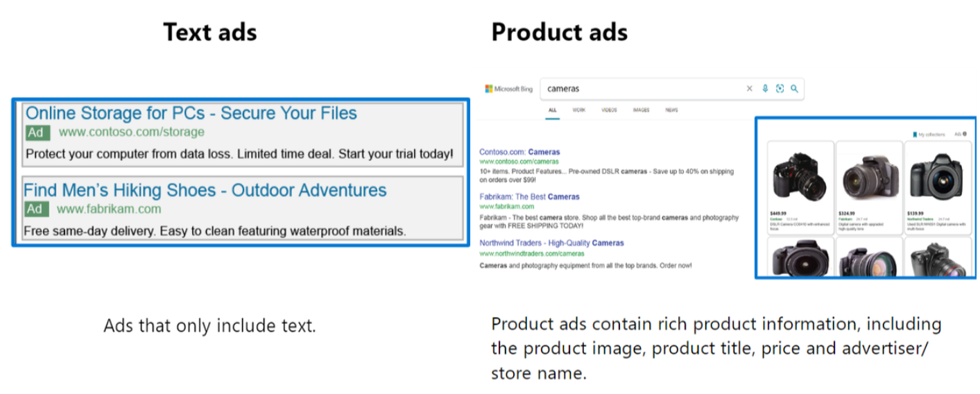This screenshot has width=980, height=394.
Task: Click the Ads info icon
Action: click(x=966, y=134)
